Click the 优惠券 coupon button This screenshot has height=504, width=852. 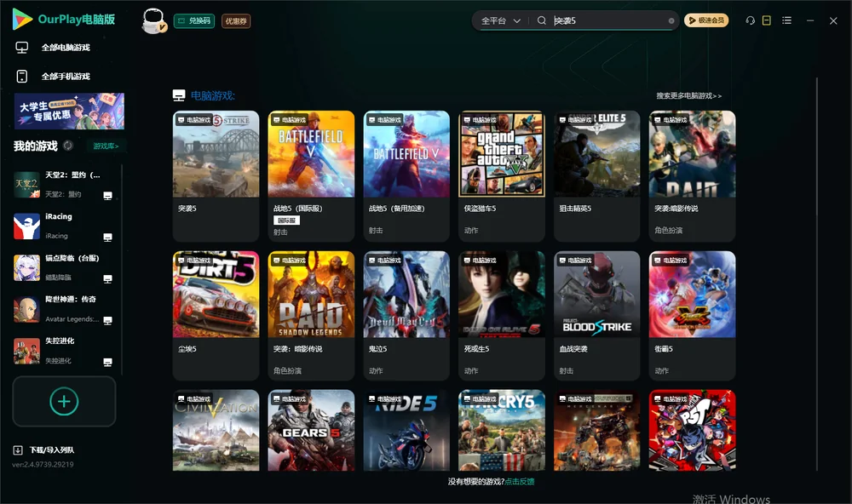click(236, 21)
